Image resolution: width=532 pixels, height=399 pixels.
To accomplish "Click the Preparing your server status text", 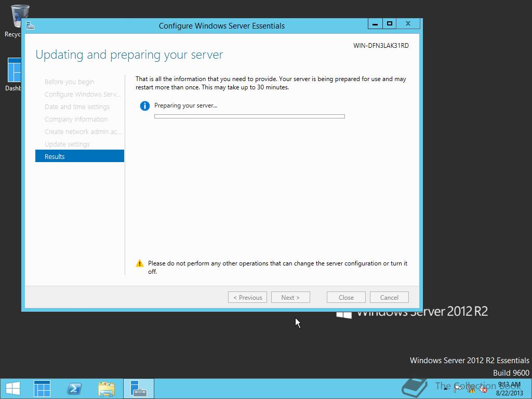I will pos(185,105).
